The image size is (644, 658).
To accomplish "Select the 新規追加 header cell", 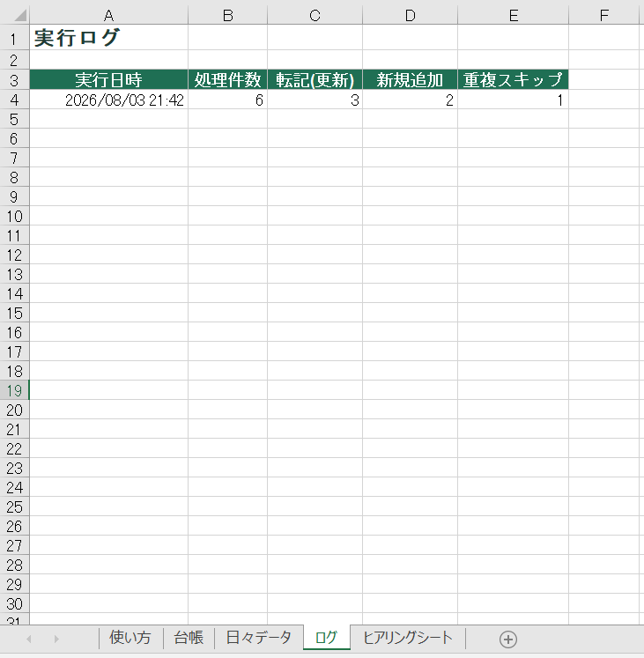I will (411, 79).
